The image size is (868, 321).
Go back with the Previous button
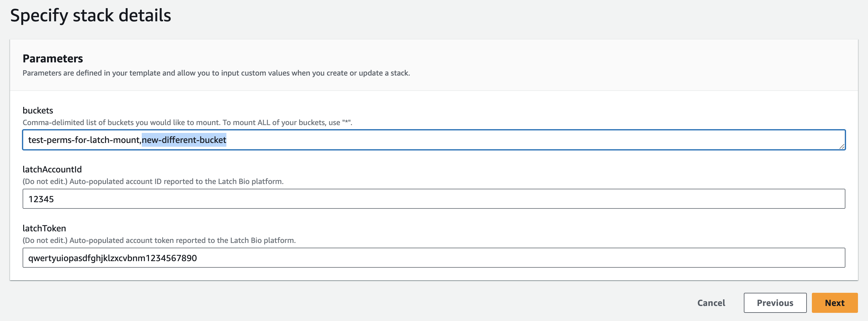point(775,303)
